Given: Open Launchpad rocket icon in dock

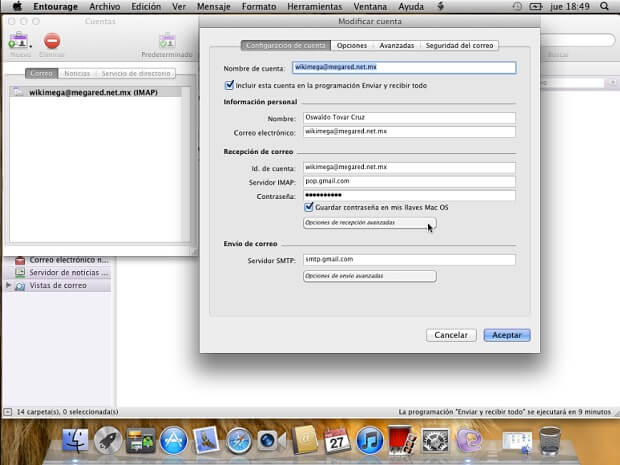Looking at the screenshot, I should tap(108, 440).
